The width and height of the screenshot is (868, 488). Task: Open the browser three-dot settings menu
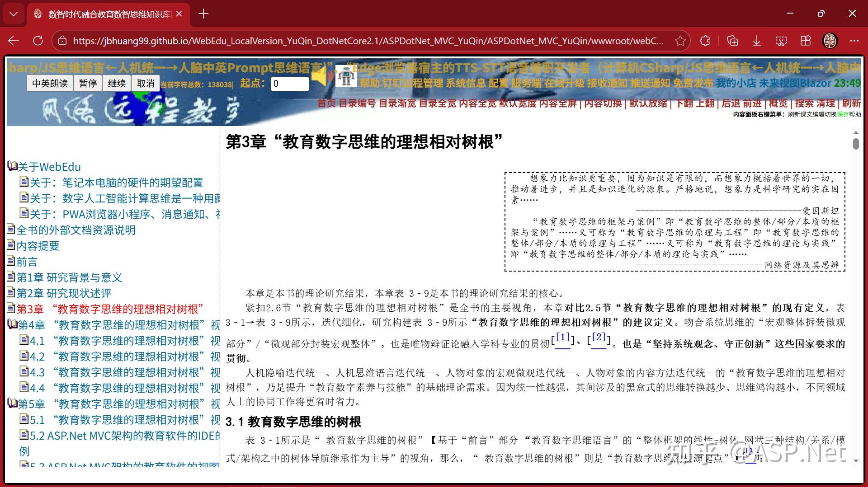tap(854, 41)
